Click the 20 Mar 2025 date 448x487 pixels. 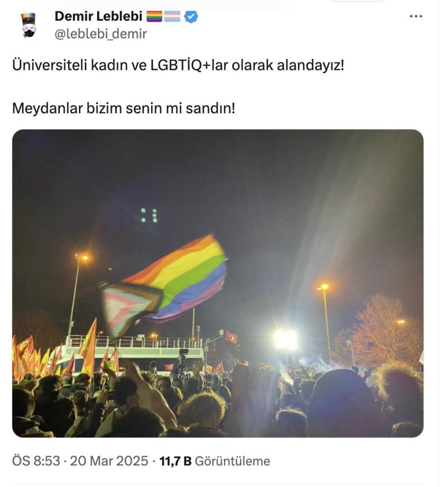point(109,461)
